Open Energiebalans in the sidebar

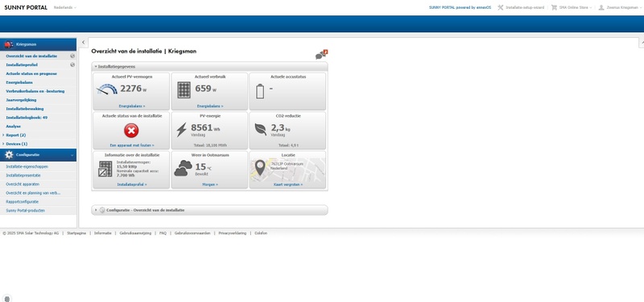click(x=19, y=82)
